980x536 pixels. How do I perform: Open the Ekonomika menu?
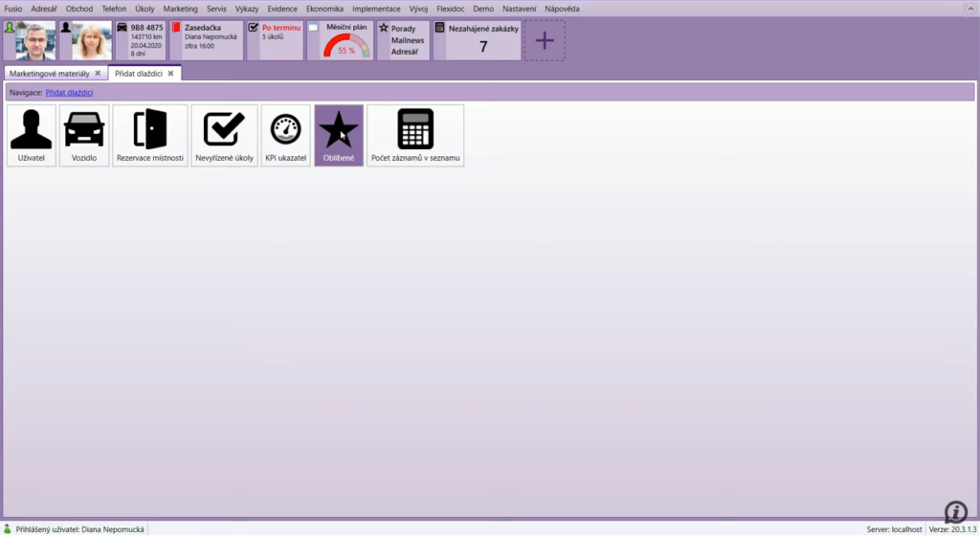click(x=324, y=9)
